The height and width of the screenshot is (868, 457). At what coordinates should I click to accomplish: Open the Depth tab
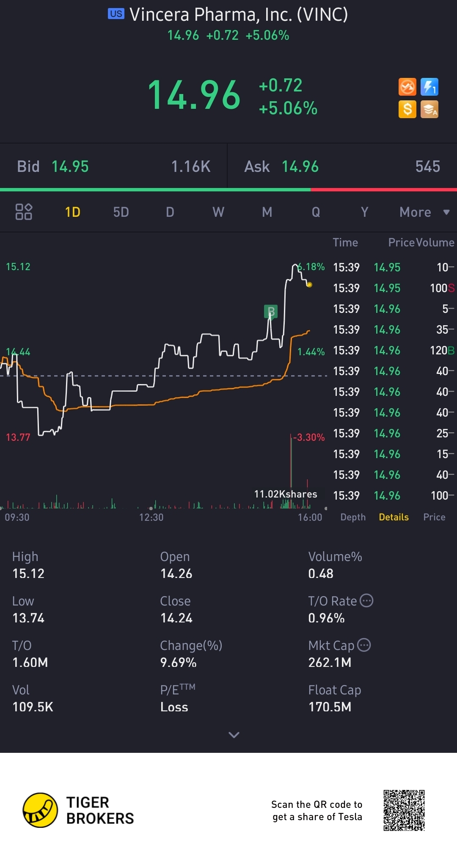tap(353, 517)
